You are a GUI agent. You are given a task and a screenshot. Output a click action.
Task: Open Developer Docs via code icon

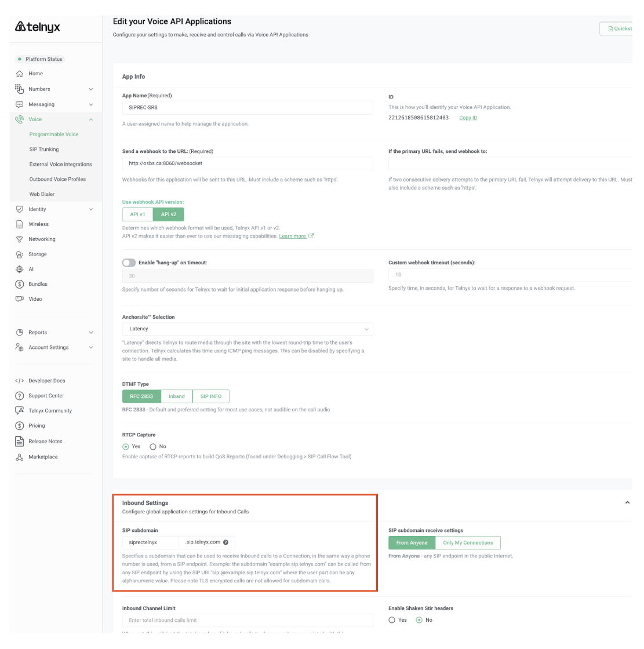[x=18, y=380]
